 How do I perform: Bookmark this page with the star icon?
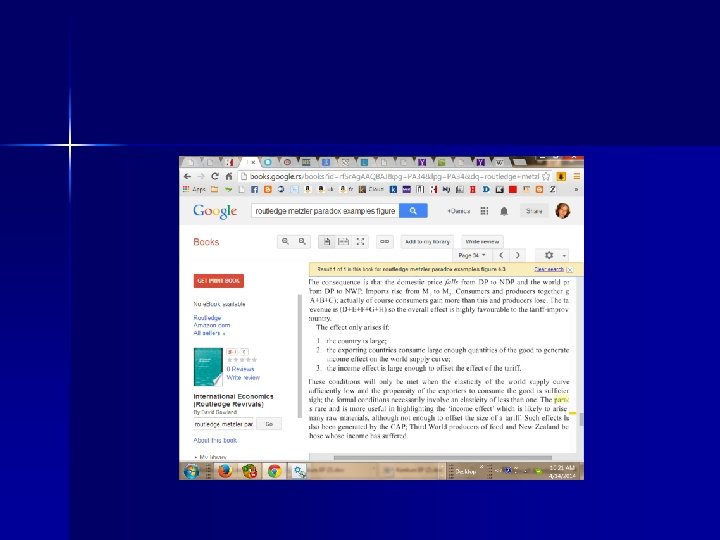coord(546,176)
